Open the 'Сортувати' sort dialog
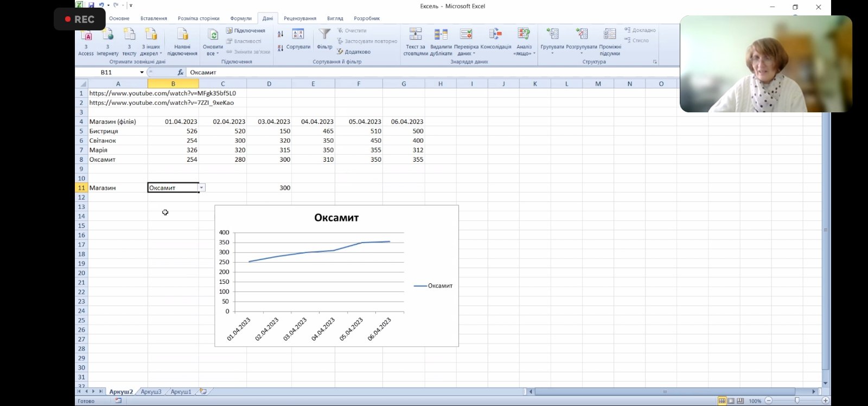Viewport: 868px width, 406px height. click(298, 40)
